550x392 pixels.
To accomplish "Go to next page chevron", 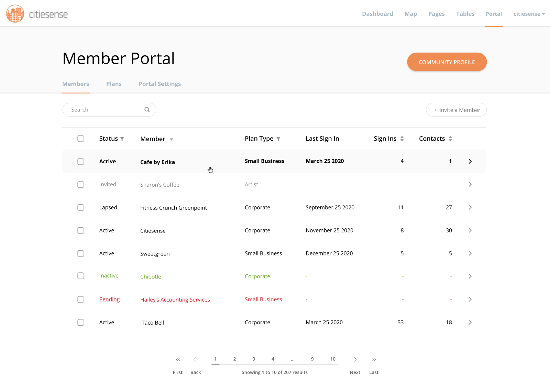I will (355, 359).
